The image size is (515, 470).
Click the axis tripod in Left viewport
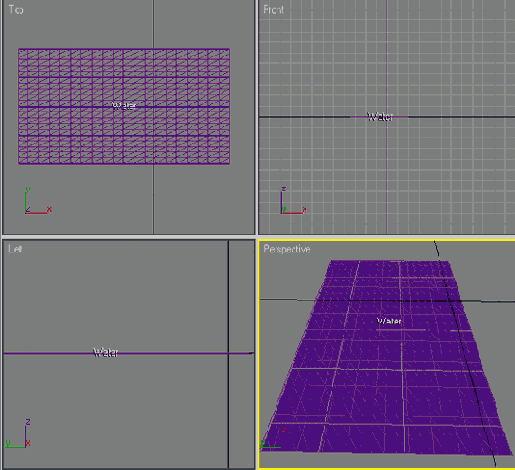(x=18, y=433)
